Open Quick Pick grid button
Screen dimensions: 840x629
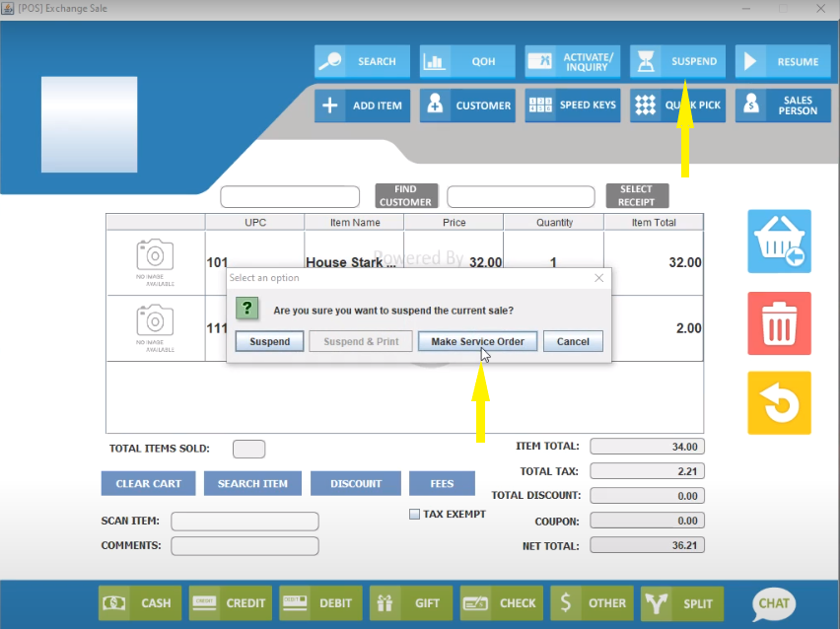[x=677, y=105]
